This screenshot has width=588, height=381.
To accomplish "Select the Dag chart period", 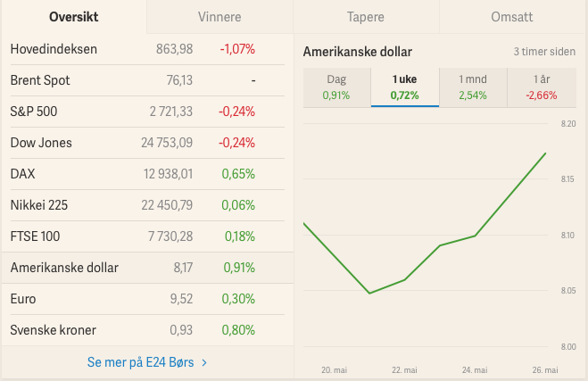I will click(x=336, y=87).
